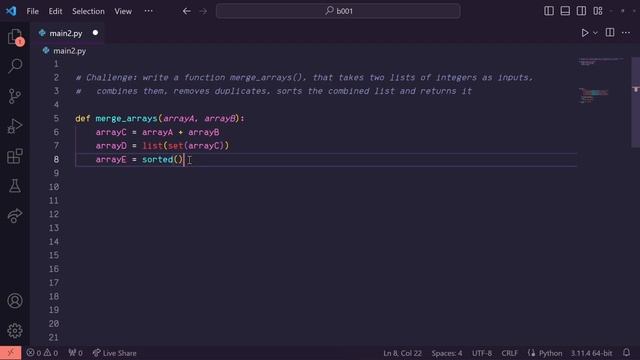
Task: Open the View menu
Action: coord(123,11)
